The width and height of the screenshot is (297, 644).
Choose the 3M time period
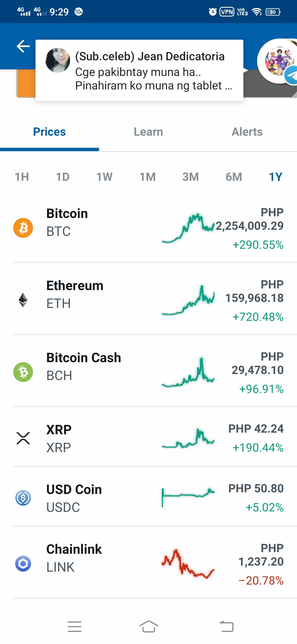point(191,177)
